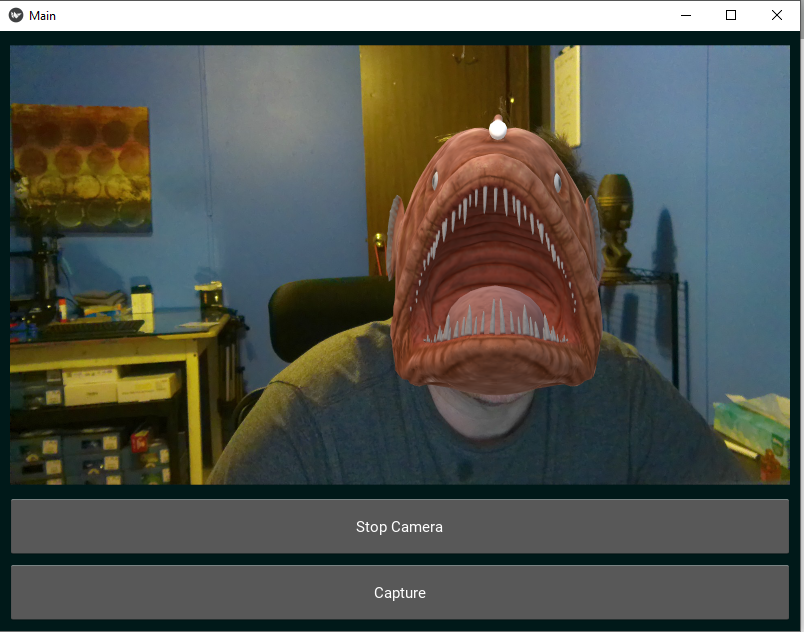The image size is (804, 632).
Task: Maximize the Main window
Action: point(731,15)
